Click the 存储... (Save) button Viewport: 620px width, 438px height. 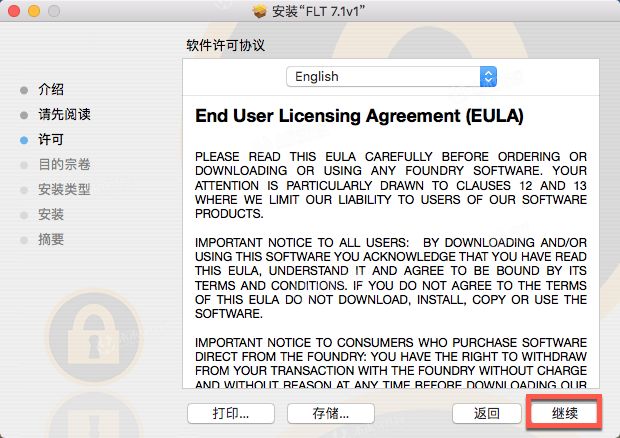click(x=331, y=413)
